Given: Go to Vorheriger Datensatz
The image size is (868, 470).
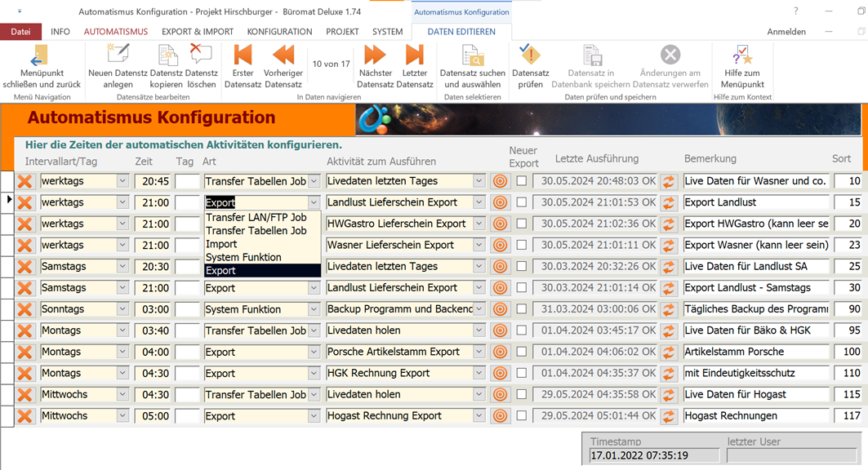Looking at the screenshot, I should (x=283, y=55).
